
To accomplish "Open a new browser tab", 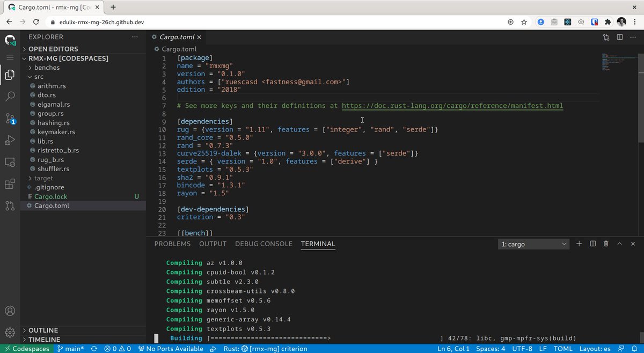I will [x=113, y=7].
